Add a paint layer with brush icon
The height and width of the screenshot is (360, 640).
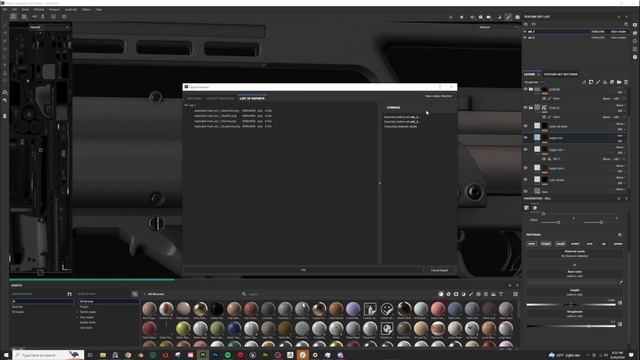pos(598,82)
